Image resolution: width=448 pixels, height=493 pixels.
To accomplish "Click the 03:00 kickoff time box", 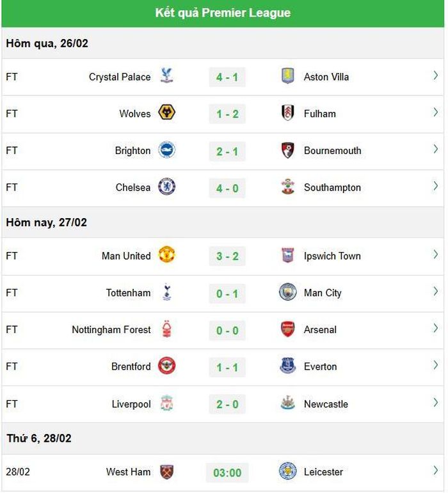I will 227,473.
